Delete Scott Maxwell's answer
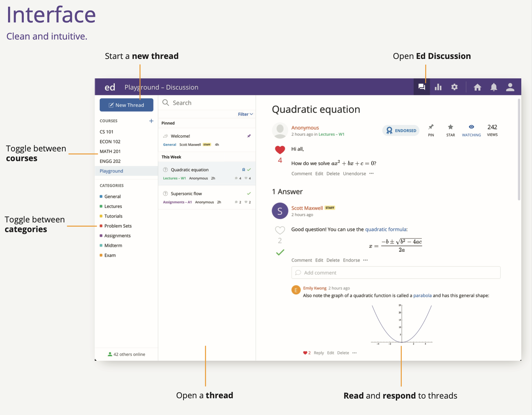This screenshot has height=415, width=532. [333, 260]
